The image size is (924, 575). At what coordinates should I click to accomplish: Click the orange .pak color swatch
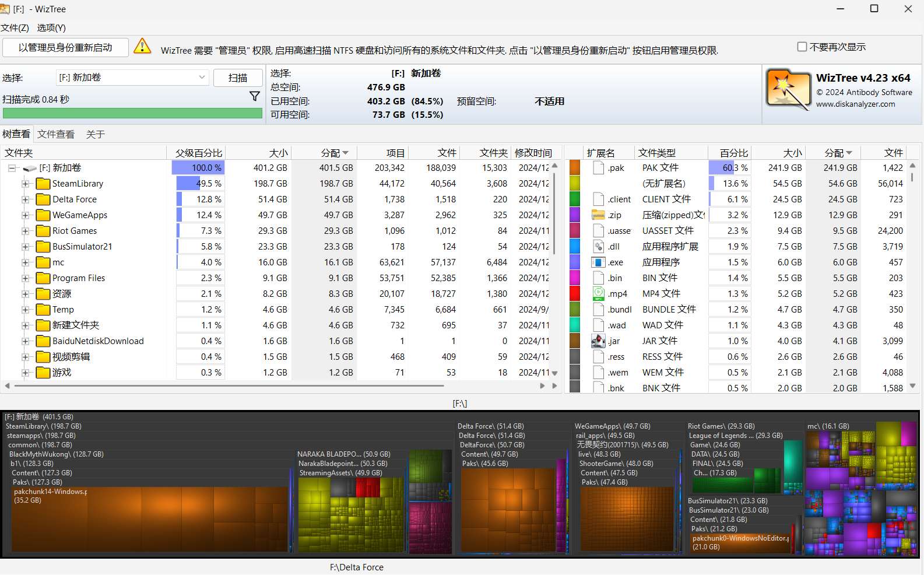click(575, 168)
